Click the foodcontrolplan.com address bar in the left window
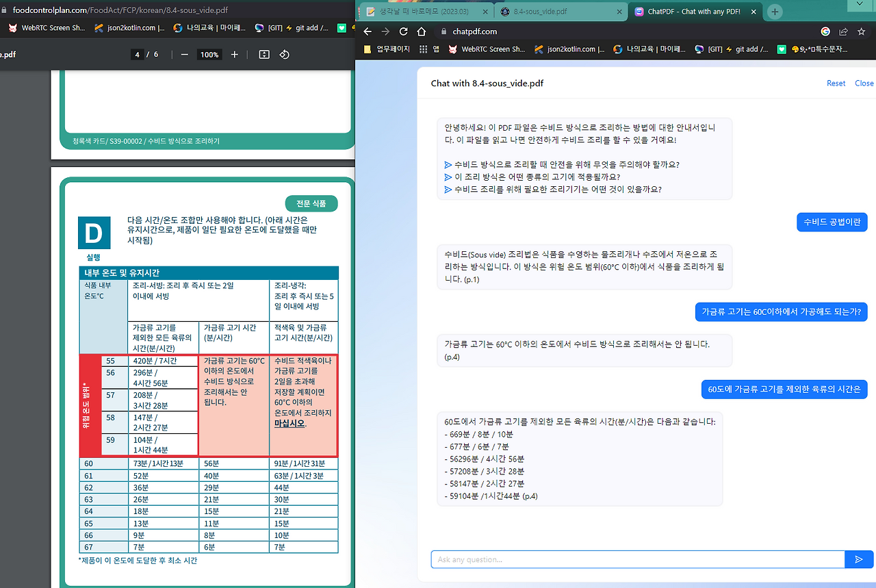The image size is (876, 588). [x=120, y=10]
